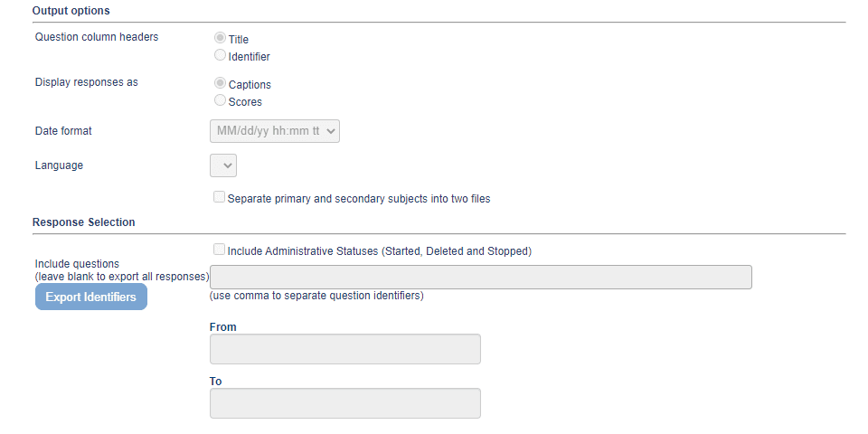The image size is (868, 434).
Task: Click into the To date field
Action: tap(344, 403)
